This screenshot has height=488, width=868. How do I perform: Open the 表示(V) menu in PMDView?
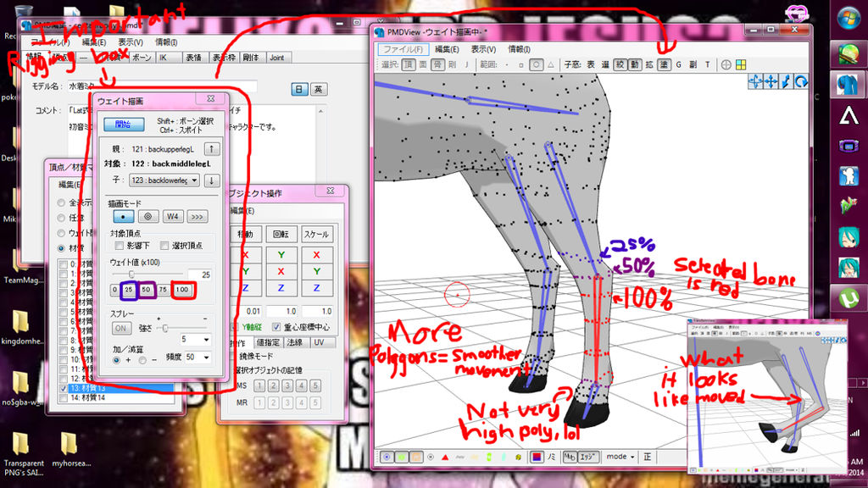tap(481, 47)
